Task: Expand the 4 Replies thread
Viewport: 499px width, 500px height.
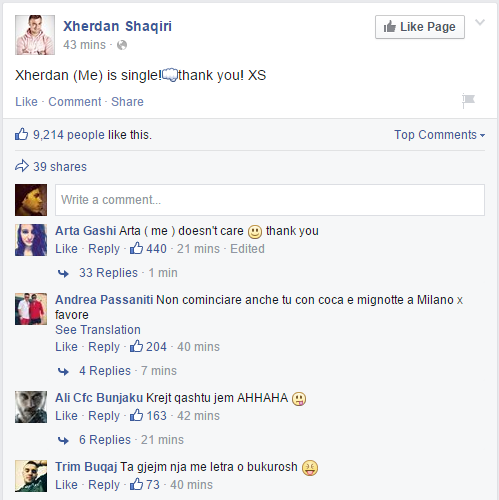Action: (x=105, y=371)
